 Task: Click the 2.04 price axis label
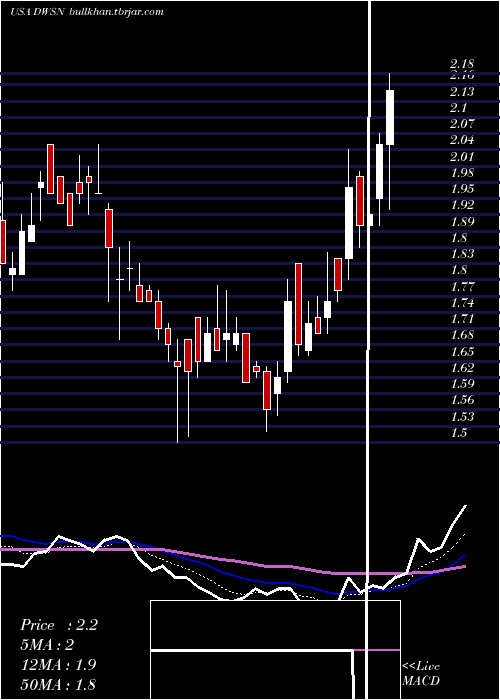(x=462, y=141)
